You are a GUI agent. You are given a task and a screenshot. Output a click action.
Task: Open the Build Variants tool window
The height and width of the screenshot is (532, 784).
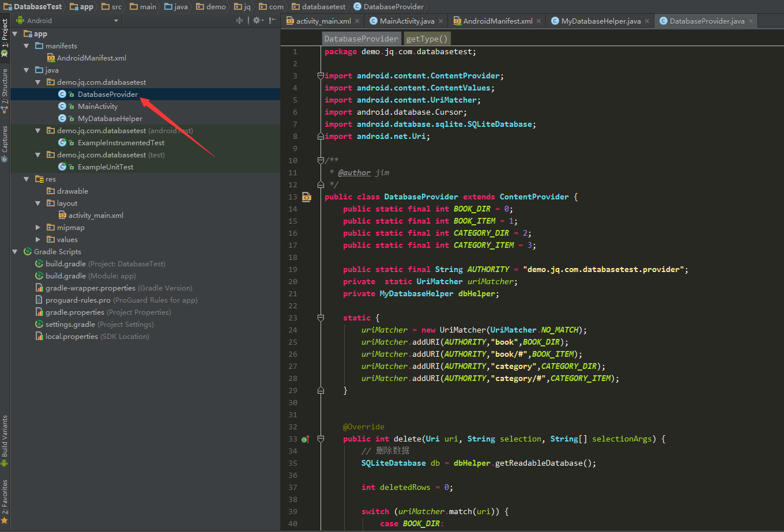[x=5, y=441]
